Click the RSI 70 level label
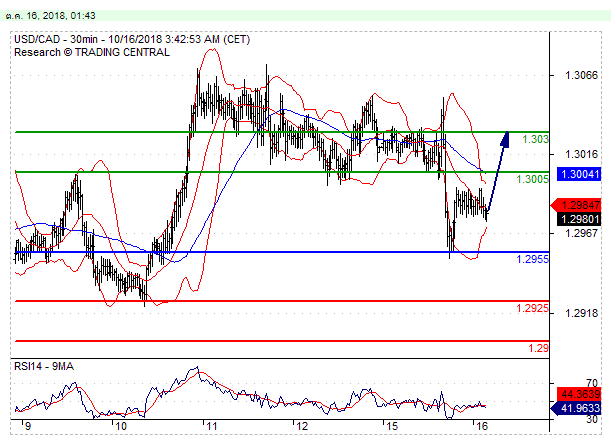 pyautogui.click(x=592, y=383)
